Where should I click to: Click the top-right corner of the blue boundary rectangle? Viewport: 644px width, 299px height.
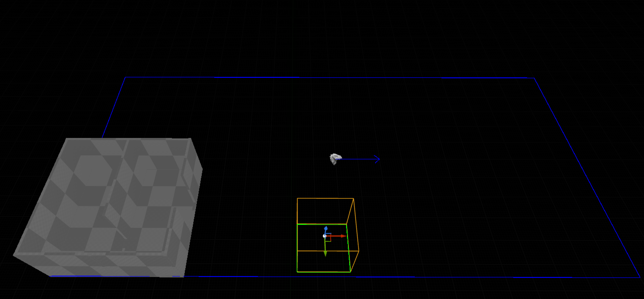coord(534,78)
